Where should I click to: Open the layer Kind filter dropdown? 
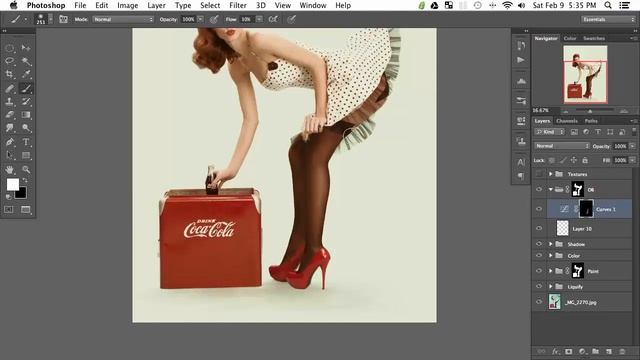[549, 132]
